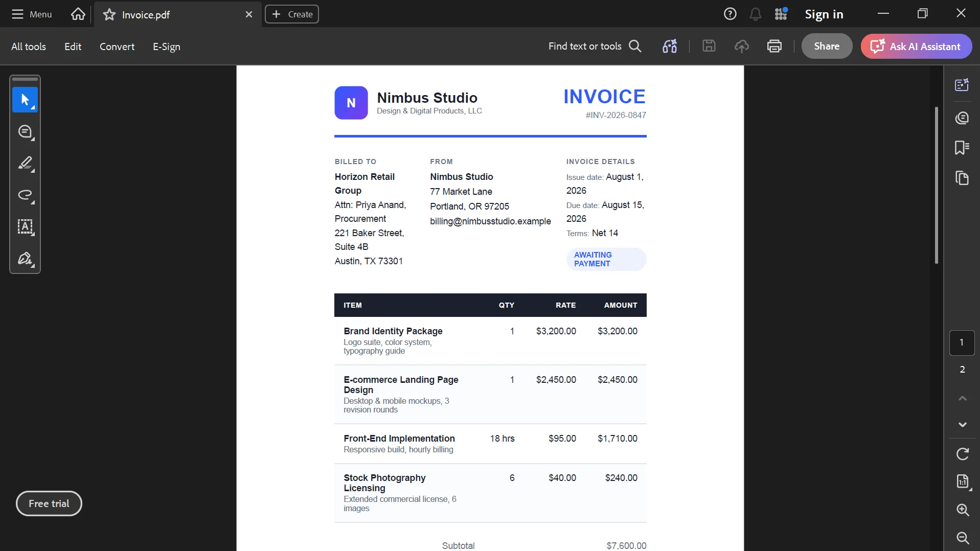Click the Free trial button

tap(49, 503)
